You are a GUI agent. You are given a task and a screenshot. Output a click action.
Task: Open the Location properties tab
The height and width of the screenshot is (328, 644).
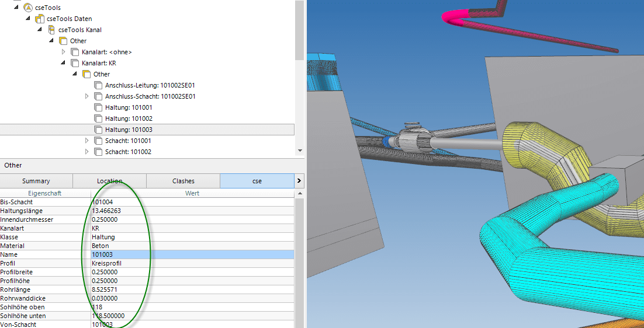pos(109,181)
